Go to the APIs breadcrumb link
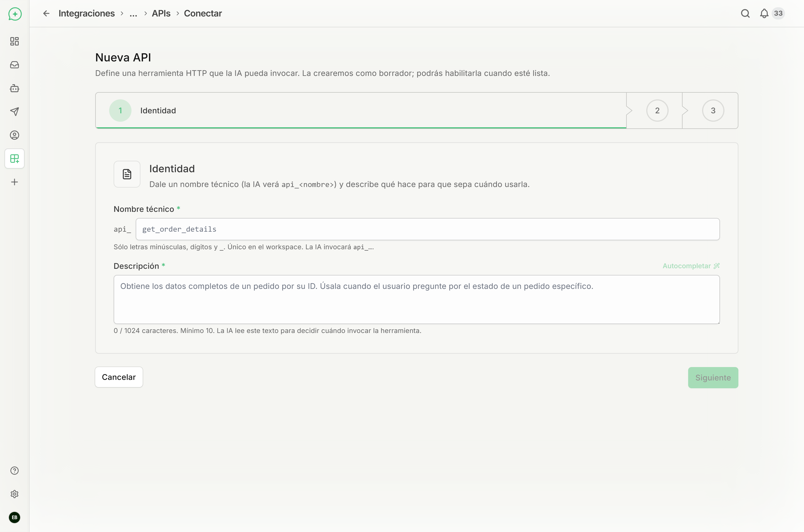 pos(161,13)
